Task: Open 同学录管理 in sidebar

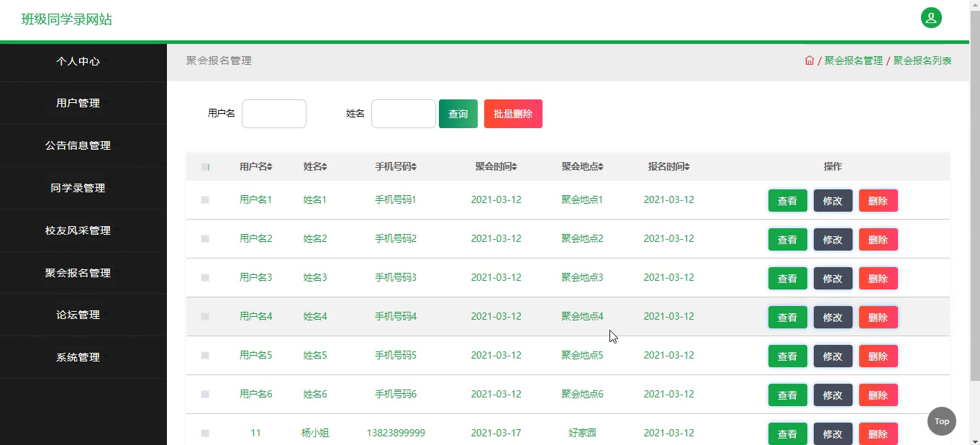Action: tap(78, 188)
